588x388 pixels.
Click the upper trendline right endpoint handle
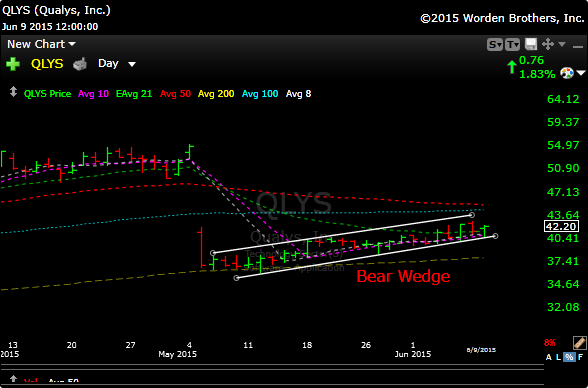click(x=472, y=215)
